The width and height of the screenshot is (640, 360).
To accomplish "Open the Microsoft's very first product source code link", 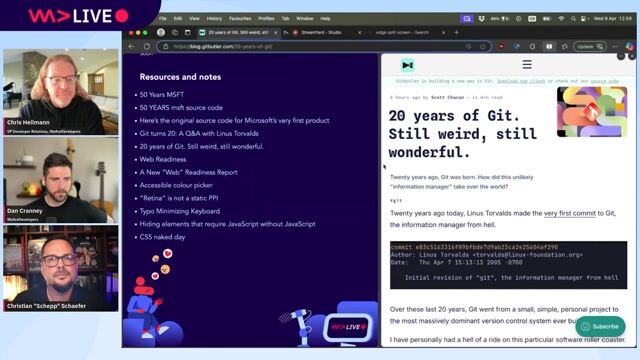I will click(234, 121).
